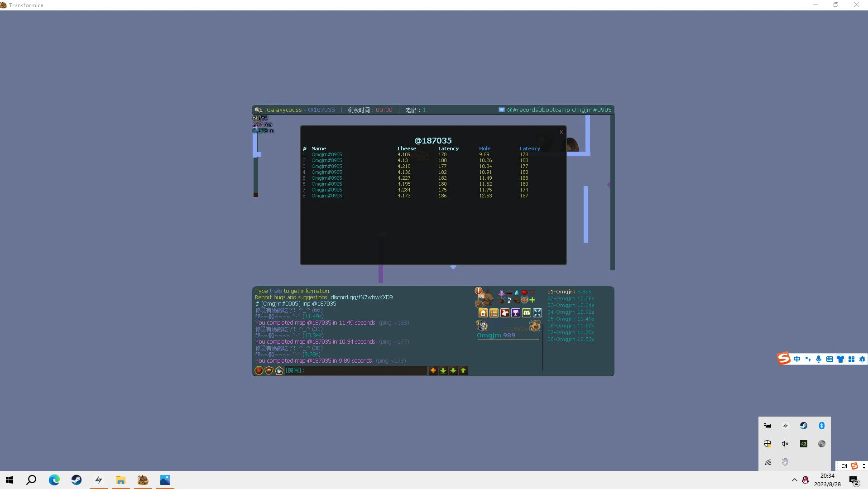
Task: Toggle punctuation mode in Sogou bar
Action: (x=808, y=359)
